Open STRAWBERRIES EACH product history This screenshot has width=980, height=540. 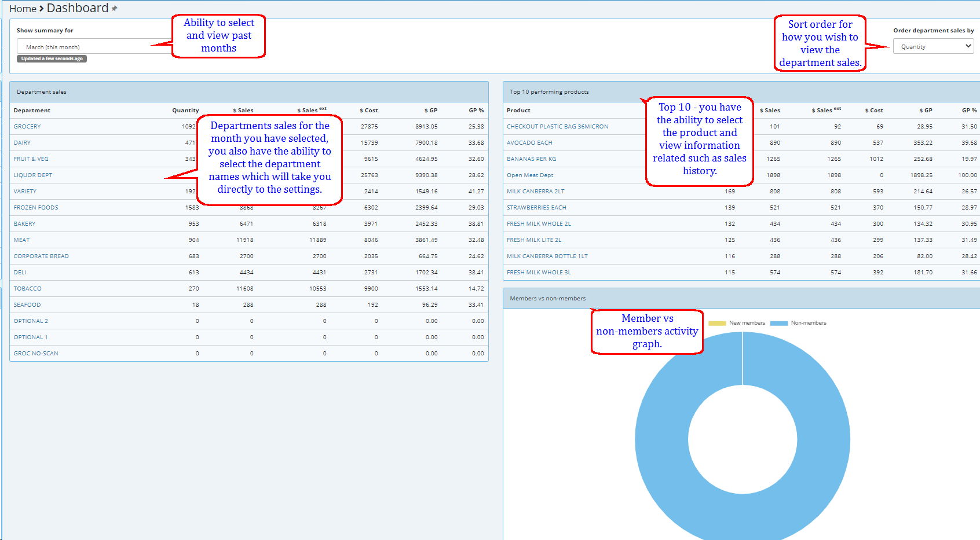tap(536, 207)
